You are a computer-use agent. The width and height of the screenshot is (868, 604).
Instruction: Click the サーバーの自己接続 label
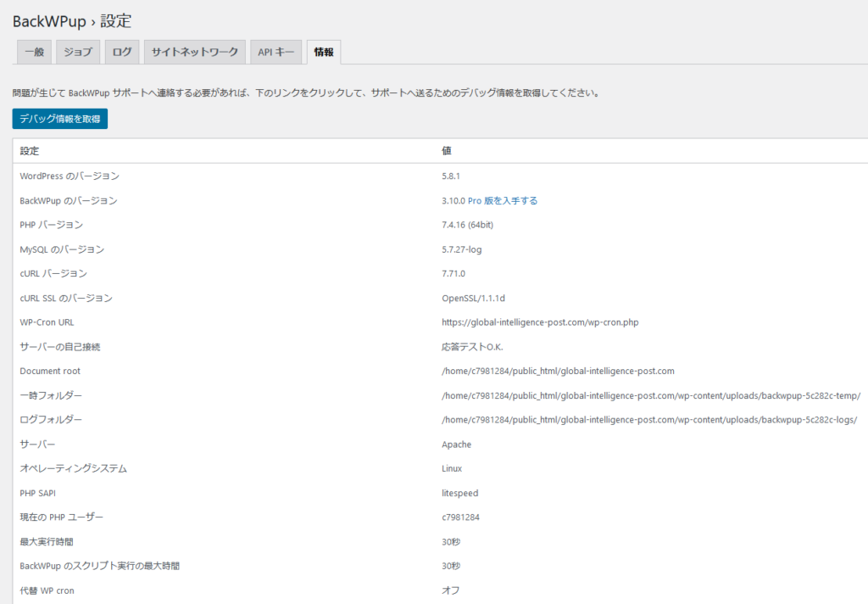click(60, 347)
